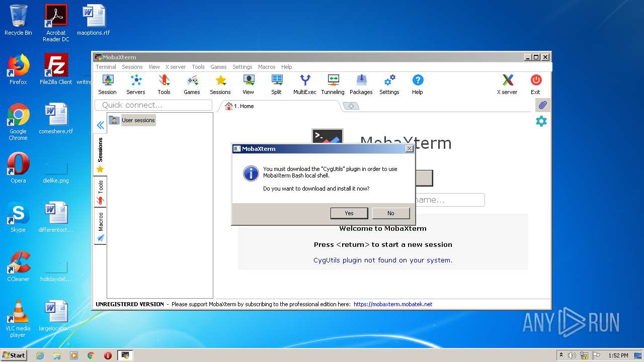Viewport: 644px width, 362px height.
Task: Add a new tab with plus button
Action: 351,106
